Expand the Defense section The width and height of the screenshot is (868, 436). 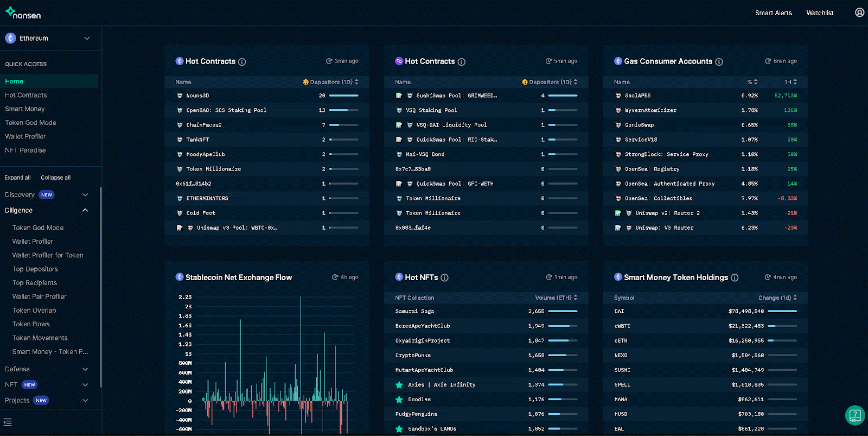85,369
